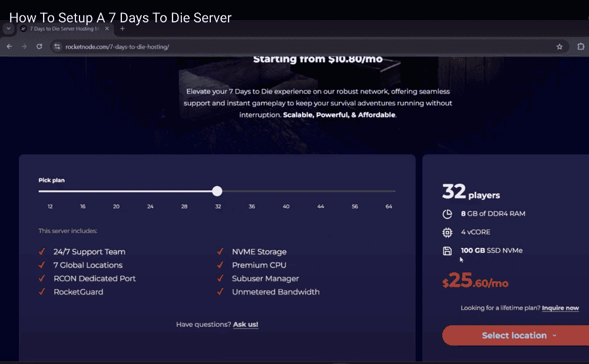Click the checkmark beside 24/7 Support Team

(42, 252)
